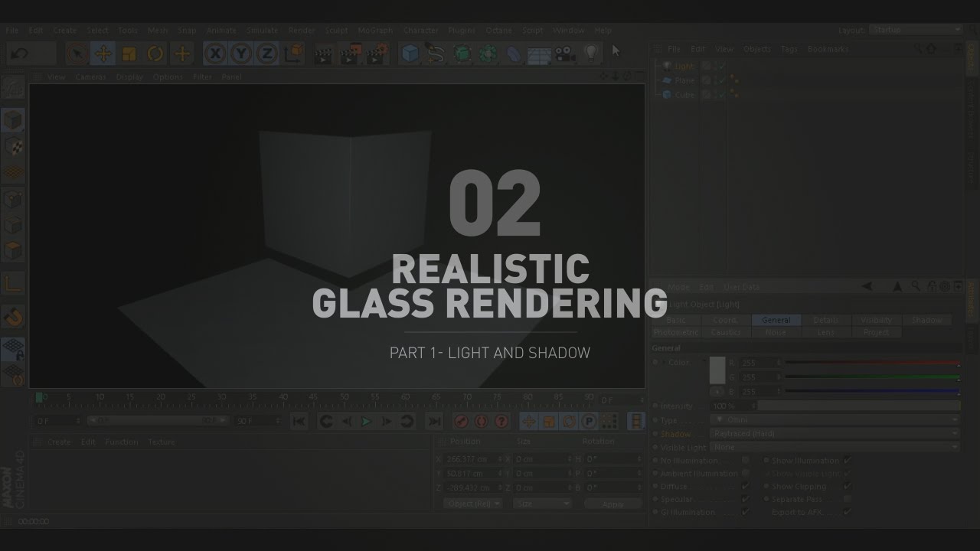
Task: Click the light Color swatch
Action: pyautogui.click(x=717, y=370)
